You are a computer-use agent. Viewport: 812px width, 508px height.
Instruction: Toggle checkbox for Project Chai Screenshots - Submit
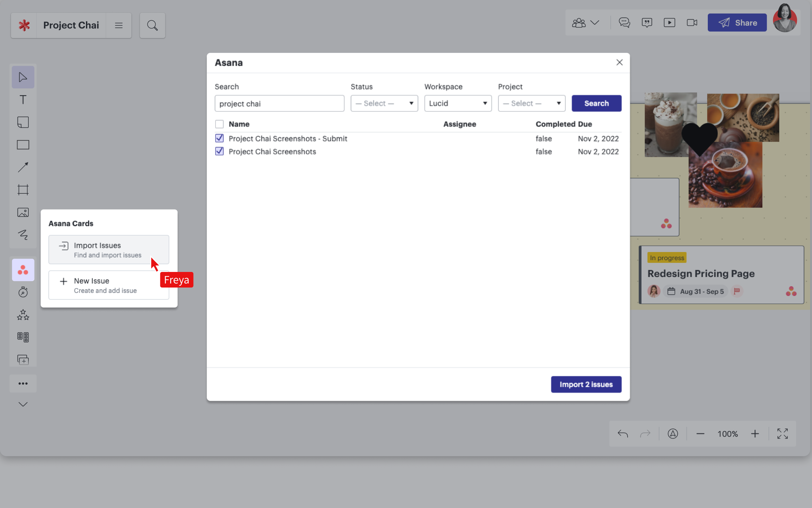pyautogui.click(x=219, y=138)
